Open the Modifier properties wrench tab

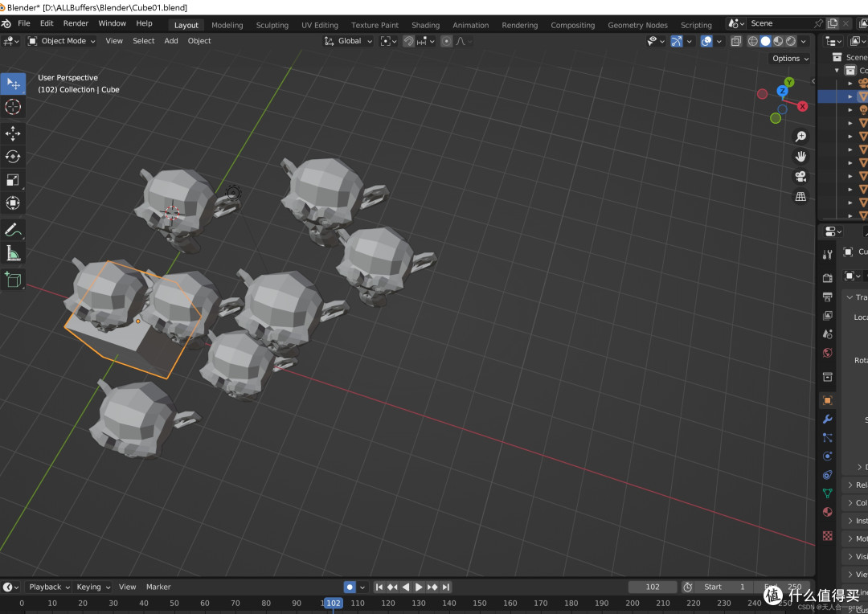(827, 420)
